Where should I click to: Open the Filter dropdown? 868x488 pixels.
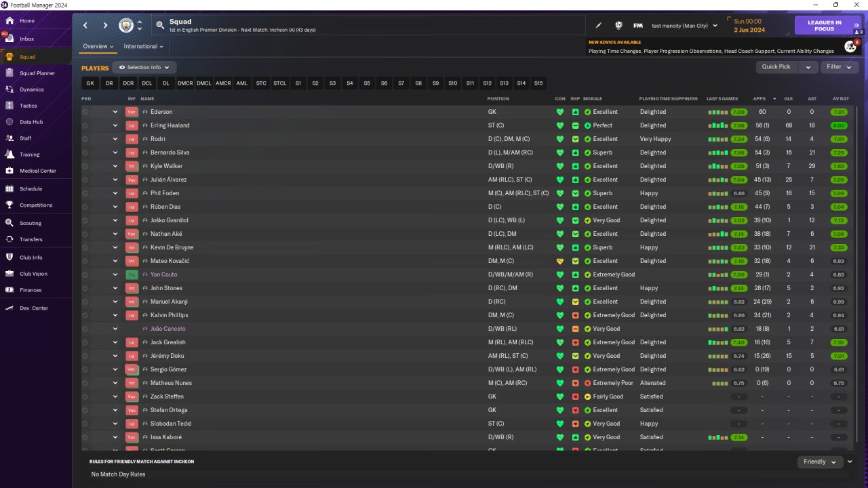tap(840, 67)
